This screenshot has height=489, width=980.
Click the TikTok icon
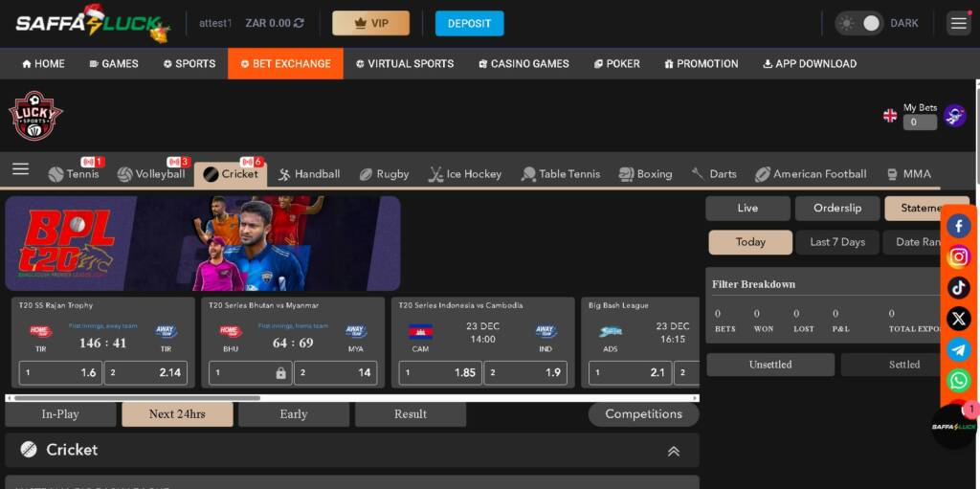click(x=958, y=288)
